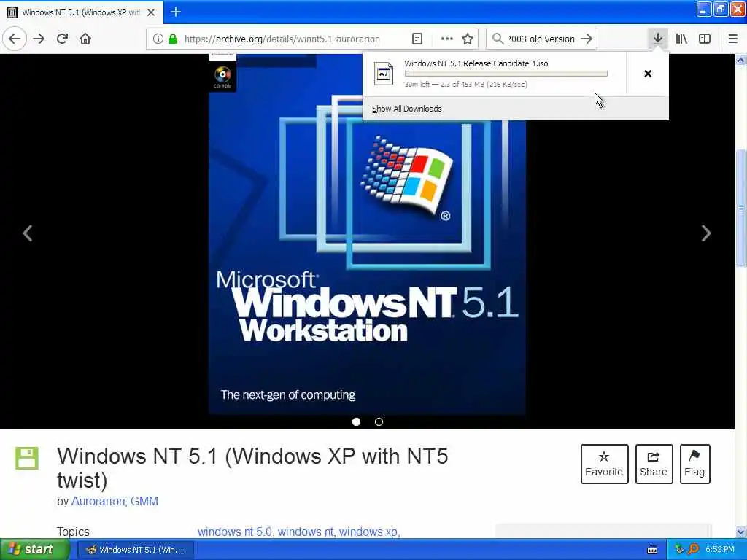The image size is (747, 560).
Task: Go back to the previous page
Action: click(x=15, y=39)
